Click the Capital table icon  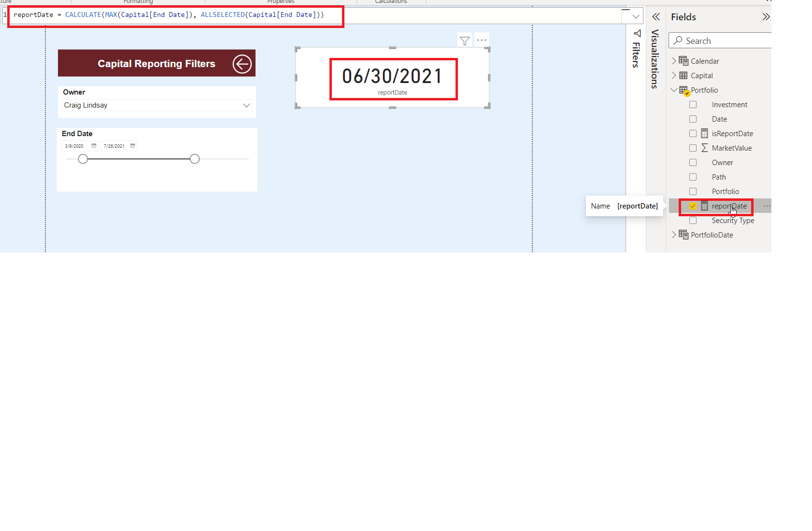pos(684,75)
